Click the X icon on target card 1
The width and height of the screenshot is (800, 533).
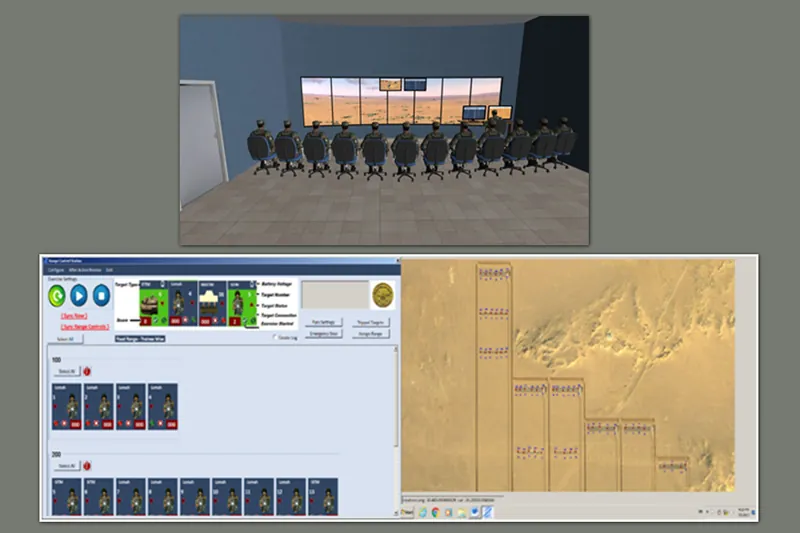coord(64,423)
